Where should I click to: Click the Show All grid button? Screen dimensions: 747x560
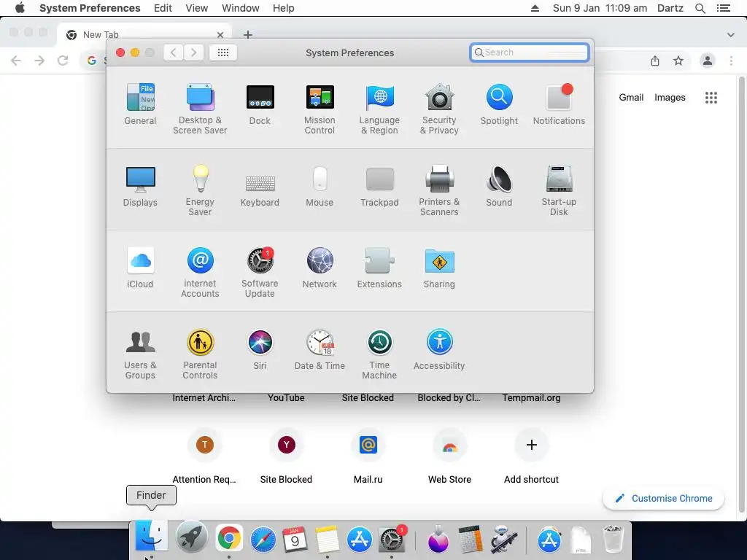223,52
